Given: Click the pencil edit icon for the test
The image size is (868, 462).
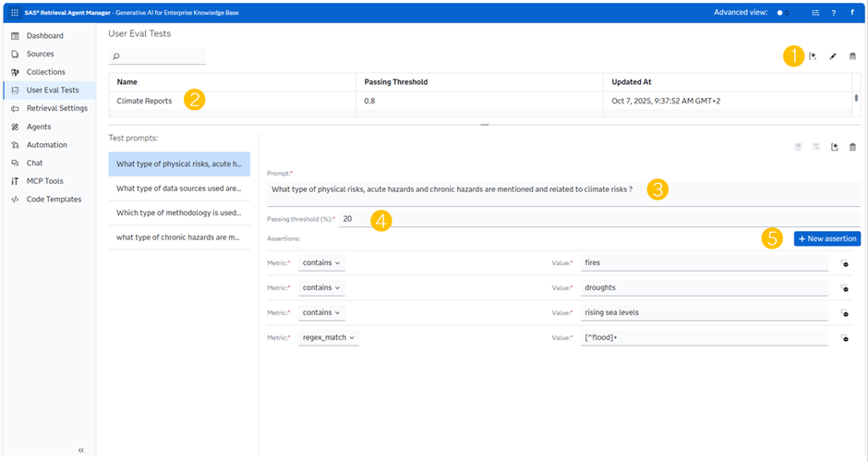Looking at the screenshot, I should (832, 56).
